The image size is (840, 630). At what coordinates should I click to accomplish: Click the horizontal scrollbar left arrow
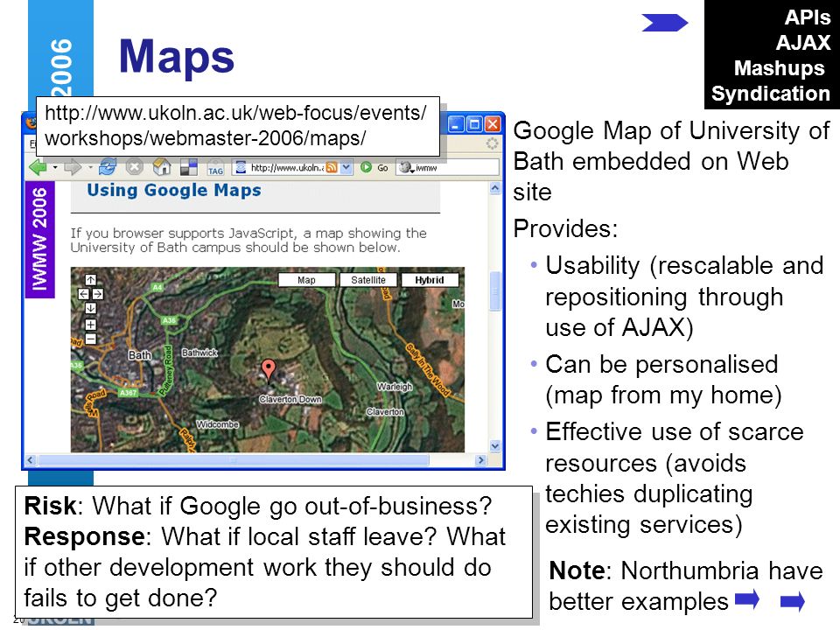coord(31,460)
